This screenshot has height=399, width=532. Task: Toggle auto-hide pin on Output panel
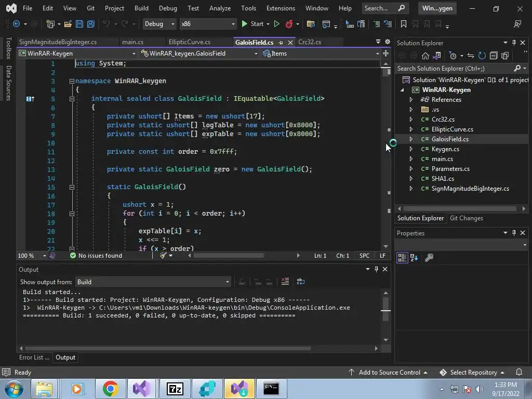pyautogui.click(x=376, y=269)
